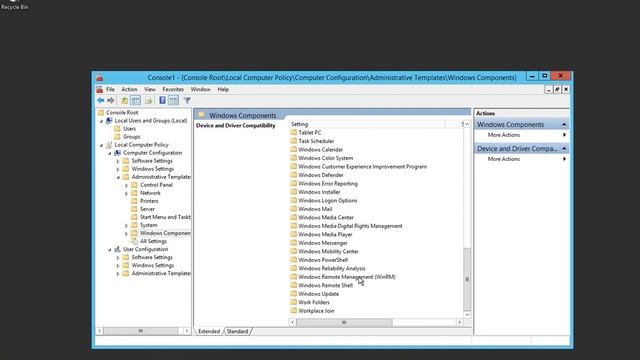Click the settings list vertical scrollbar thumb
The height and width of the screenshot is (360, 640).
pos(467,279)
